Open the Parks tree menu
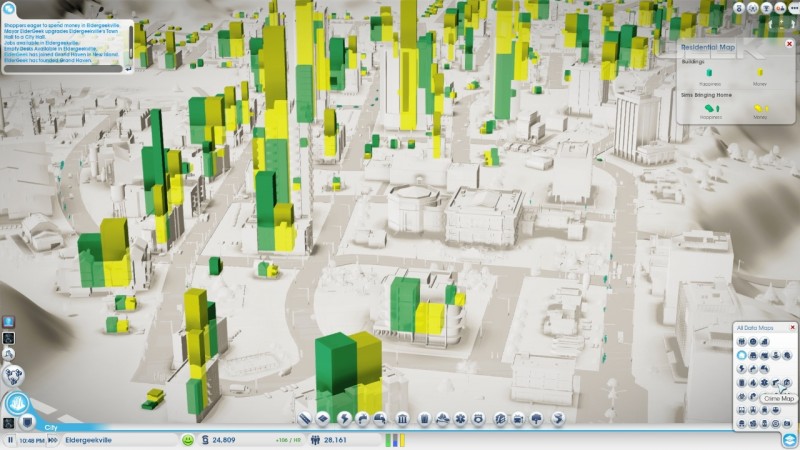The height and width of the screenshot is (450, 800). (536, 419)
